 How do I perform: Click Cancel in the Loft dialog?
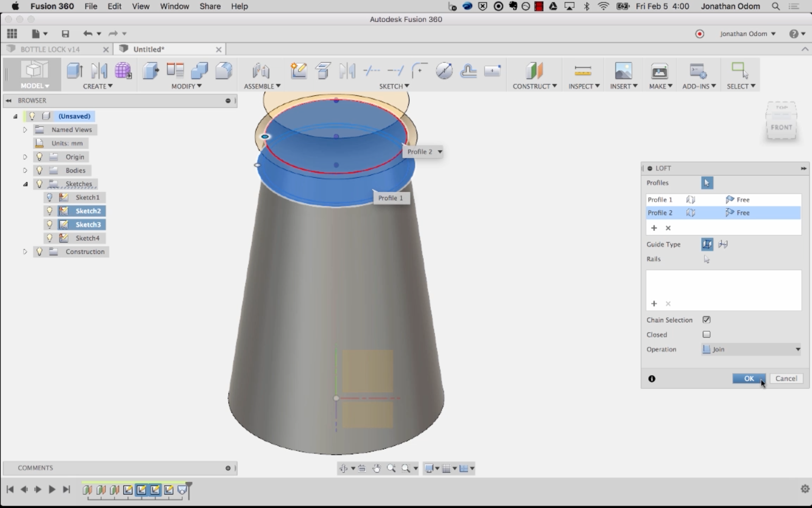(786, 378)
